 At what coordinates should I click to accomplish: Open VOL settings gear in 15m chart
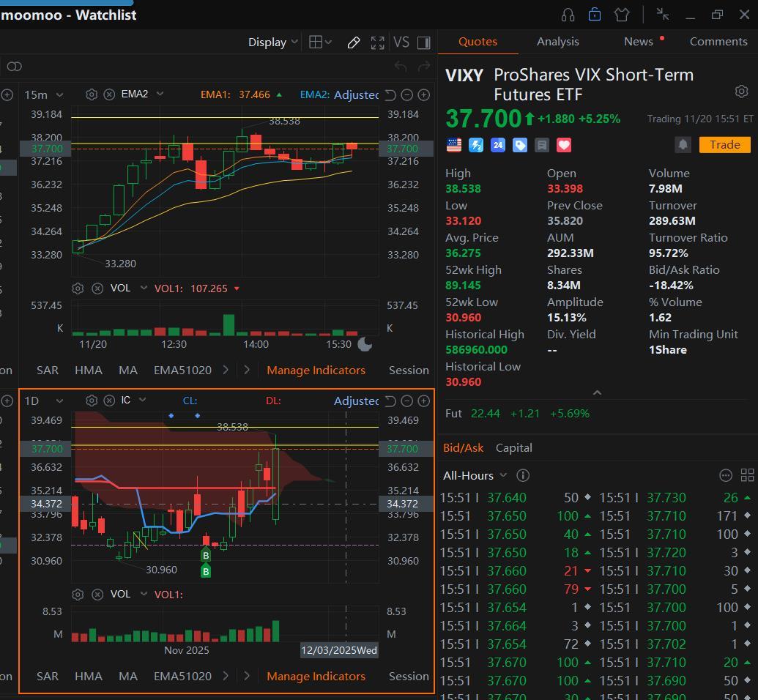[78, 288]
